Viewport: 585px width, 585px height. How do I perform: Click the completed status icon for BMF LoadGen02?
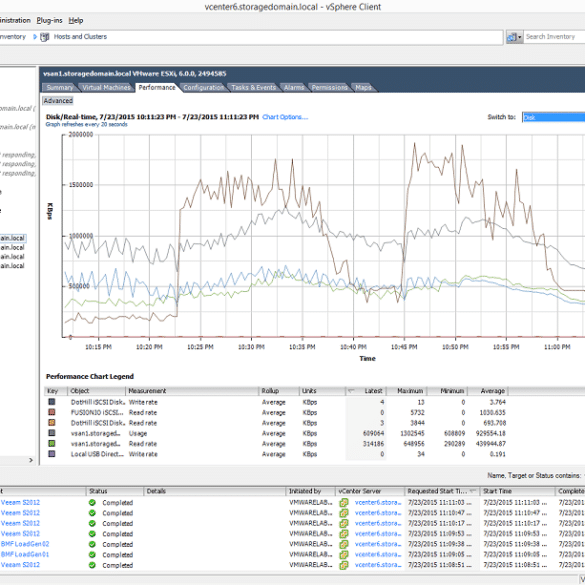point(92,545)
